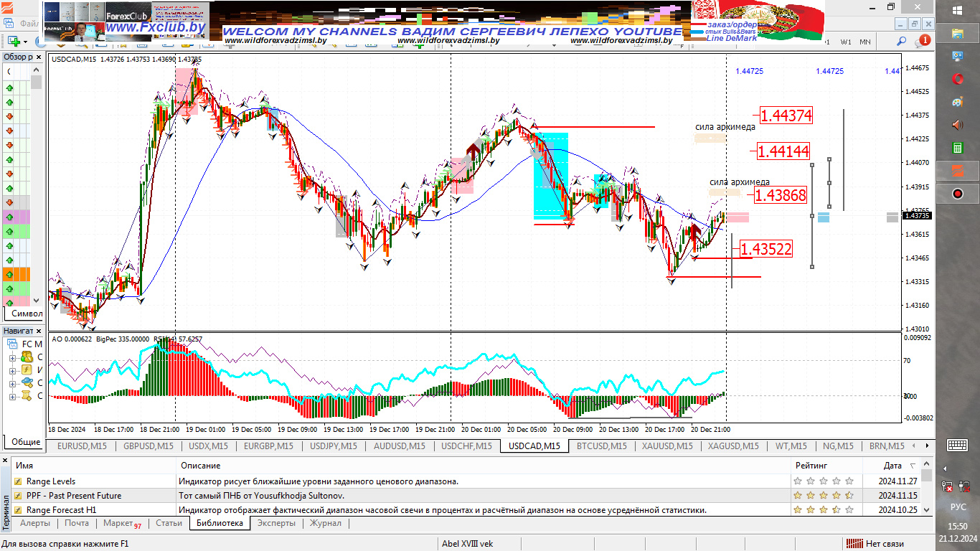Open the chat notification bubble icon
Screen dimensions: 980x551
coord(923,42)
